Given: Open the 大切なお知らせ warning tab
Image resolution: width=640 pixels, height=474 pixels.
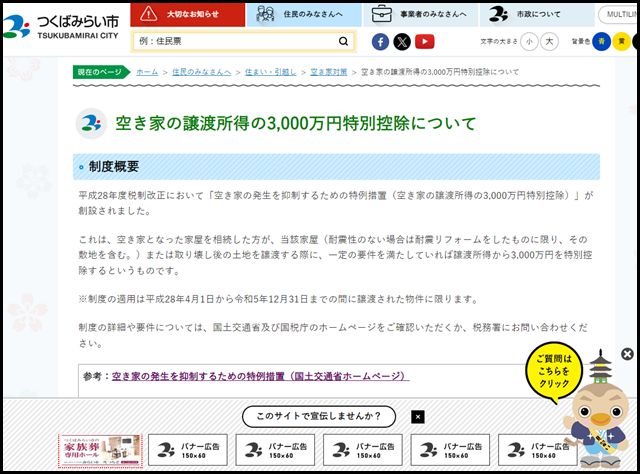Looking at the screenshot, I should (188, 14).
